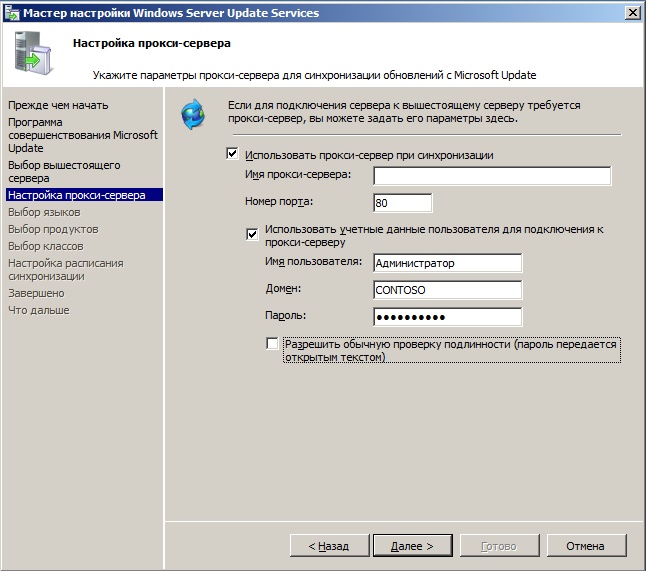
Task: Select 'Выбор языков' step
Action: [x=44, y=212]
